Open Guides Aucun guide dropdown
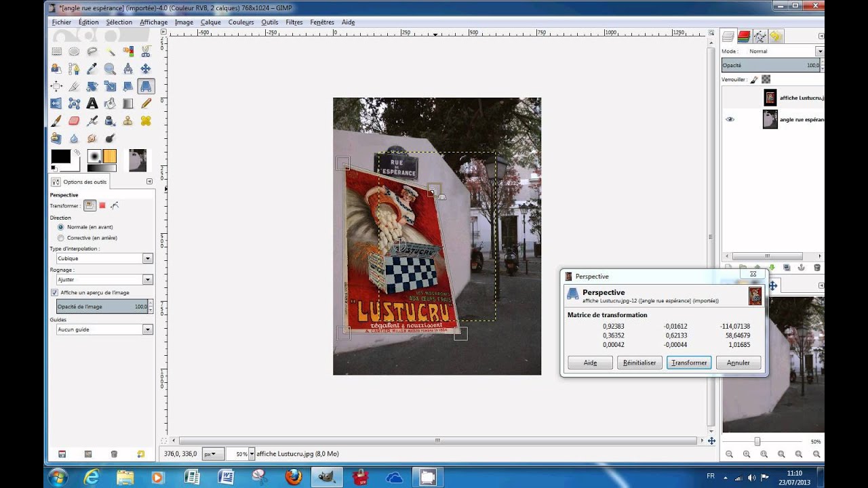 coord(104,329)
